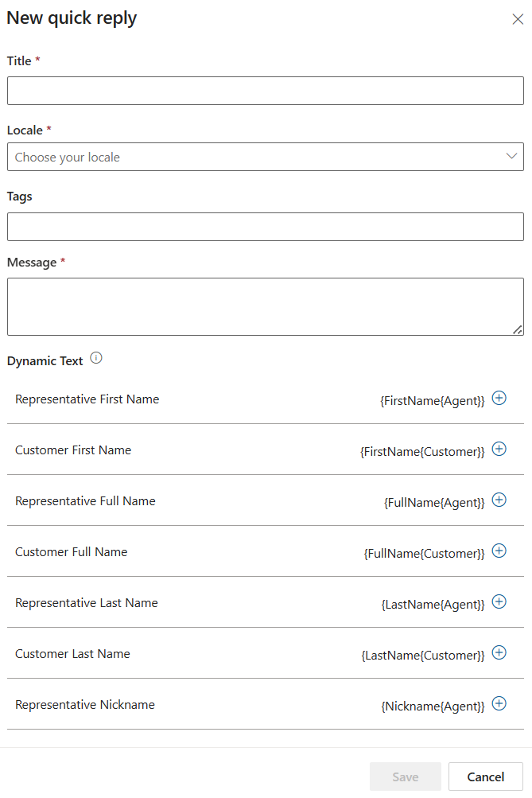This screenshot has width=532, height=798.
Task: Add the Customer First Name placeholder
Action: 499,449
